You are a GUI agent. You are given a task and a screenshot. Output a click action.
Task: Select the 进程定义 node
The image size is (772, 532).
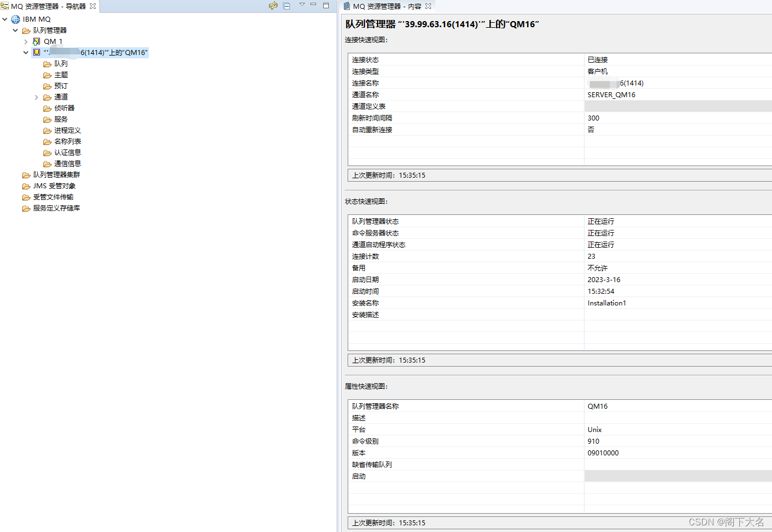click(68, 130)
